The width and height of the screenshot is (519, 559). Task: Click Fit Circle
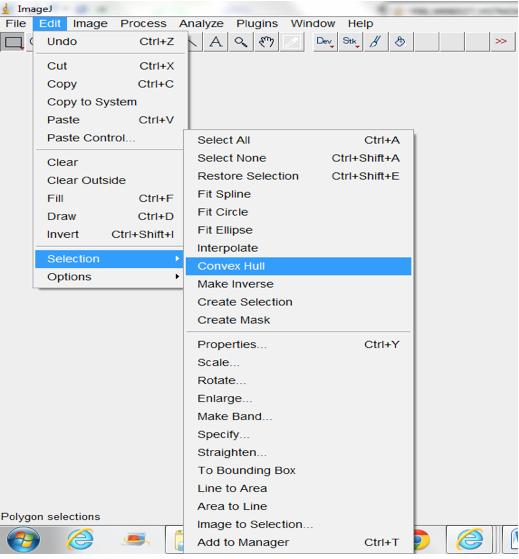(x=298, y=212)
